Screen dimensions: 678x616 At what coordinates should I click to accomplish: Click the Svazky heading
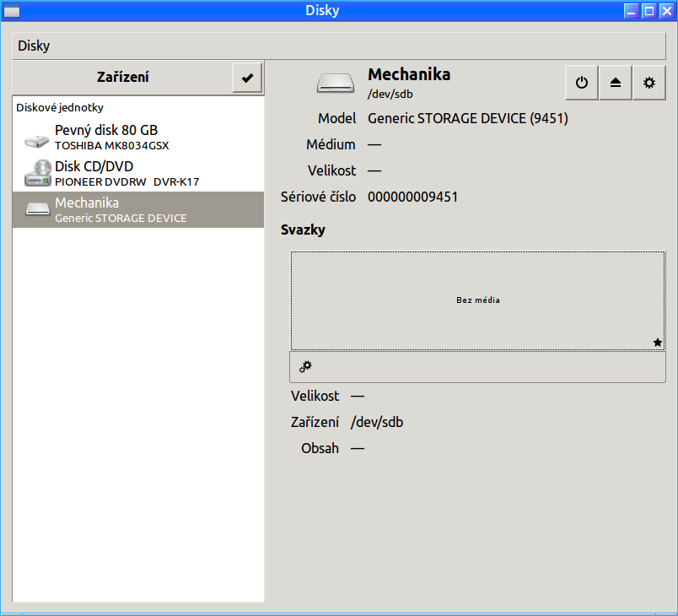point(303,230)
